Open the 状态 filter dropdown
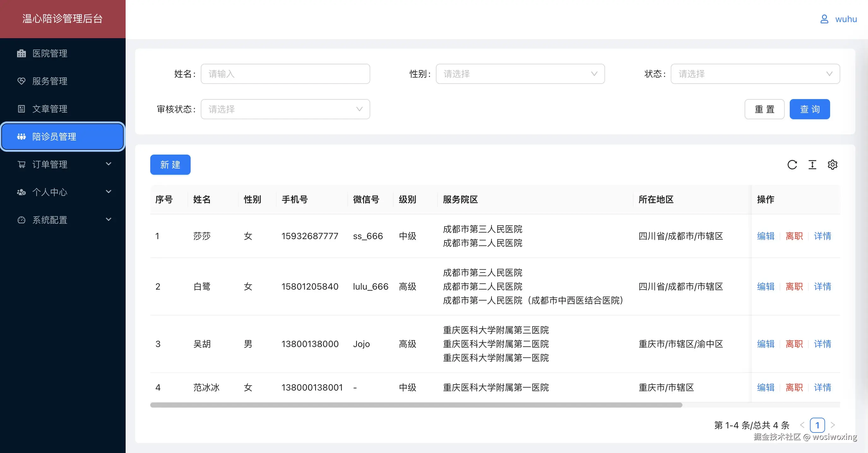The height and width of the screenshot is (453, 868). click(x=755, y=74)
